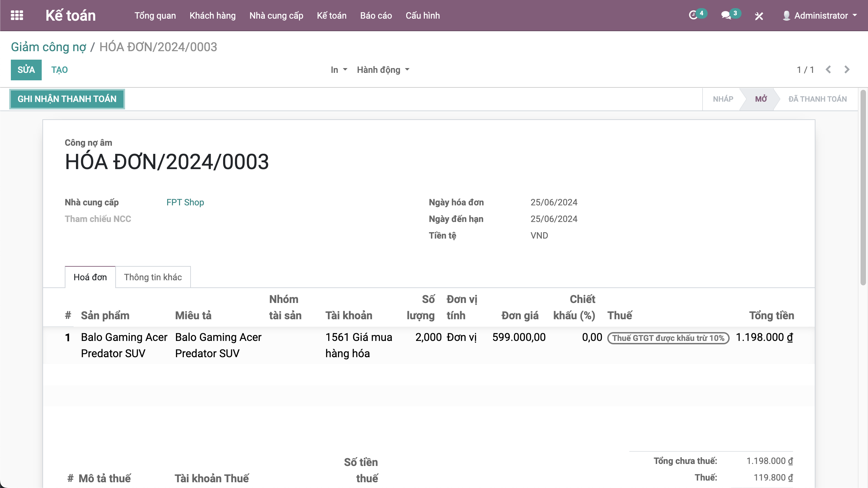Go to next record arrow
868x488 pixels.
(x=847, y=69)
